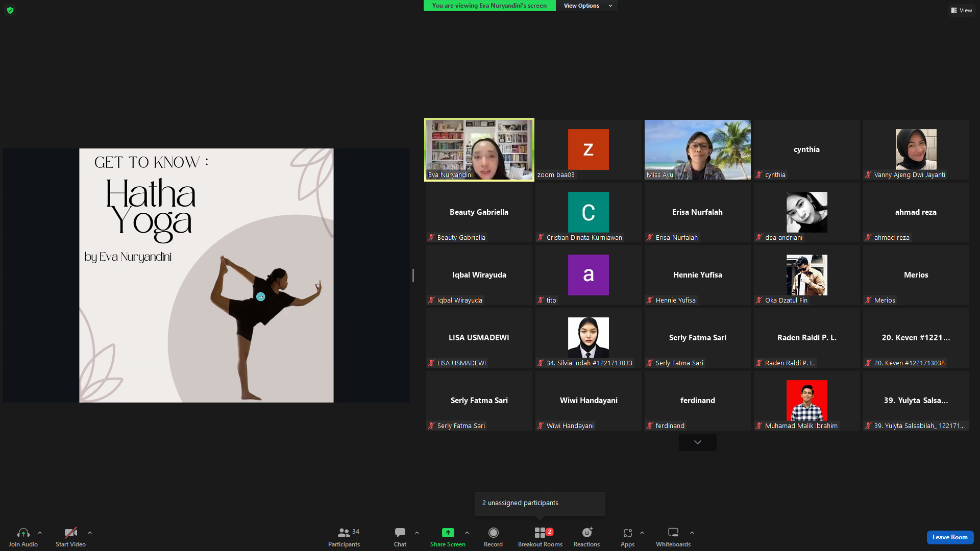Image resolution: width=980 pixels, height=551 pixels.
Task: Select the cynthia participant tile
Action: point(807,149)
